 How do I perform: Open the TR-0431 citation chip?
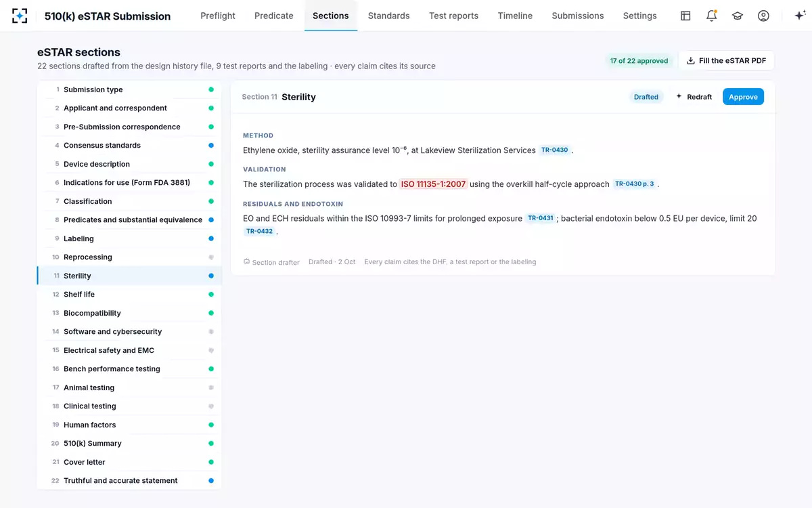[541, 218]
